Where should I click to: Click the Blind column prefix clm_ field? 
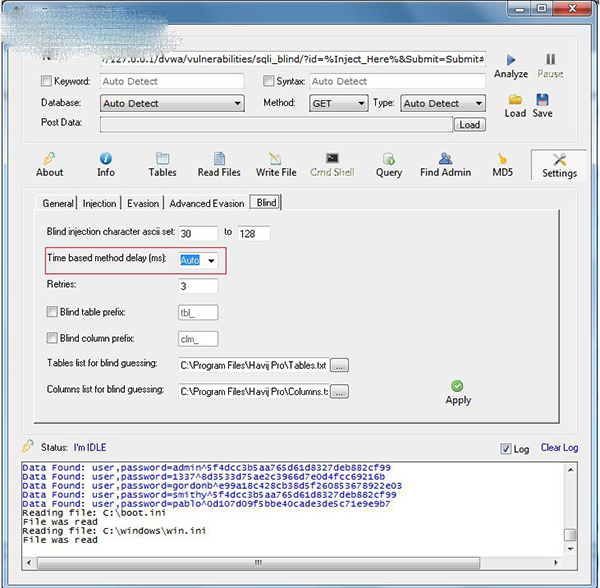(198, 339)
